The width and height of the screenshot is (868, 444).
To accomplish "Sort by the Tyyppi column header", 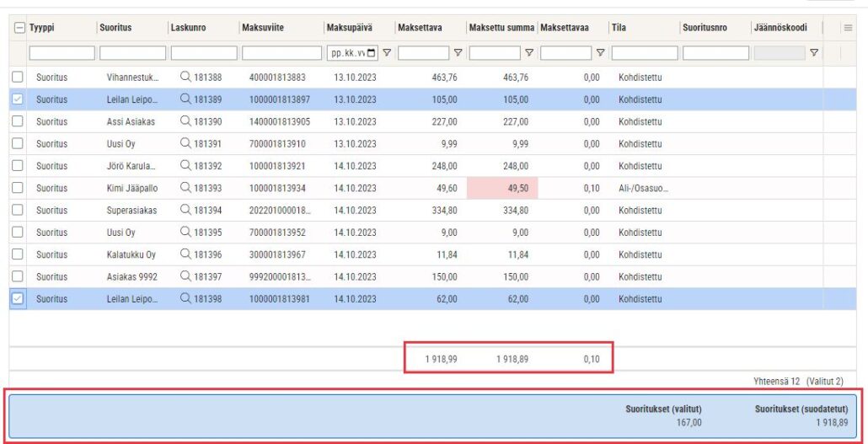I will [x=42, y=28].
